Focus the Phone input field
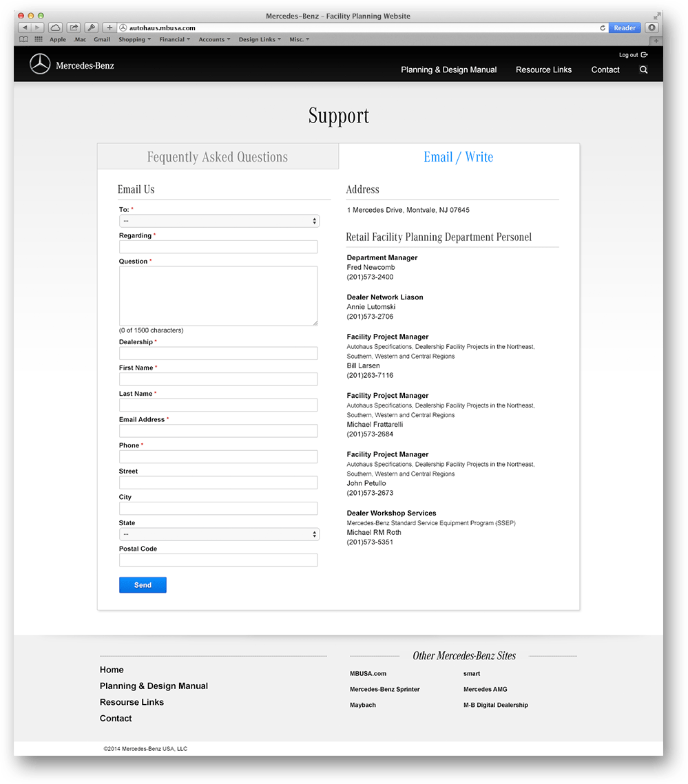 [x=218, y=456]
